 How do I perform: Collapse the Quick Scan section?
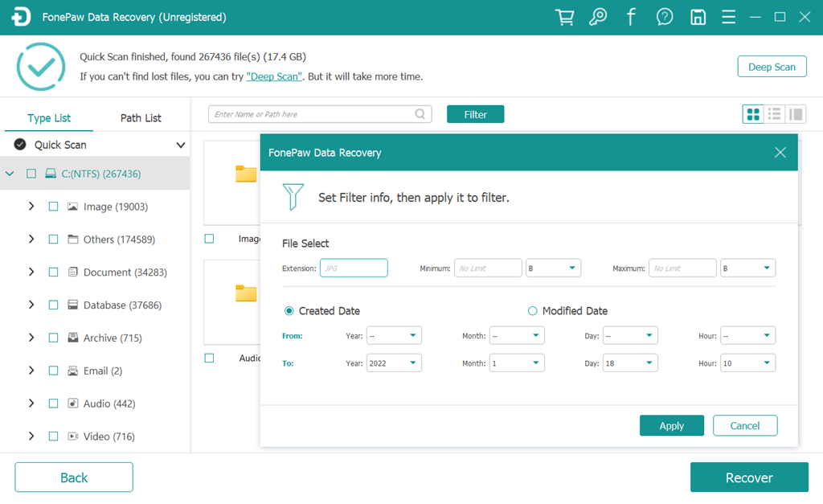[x=181, y=145]
